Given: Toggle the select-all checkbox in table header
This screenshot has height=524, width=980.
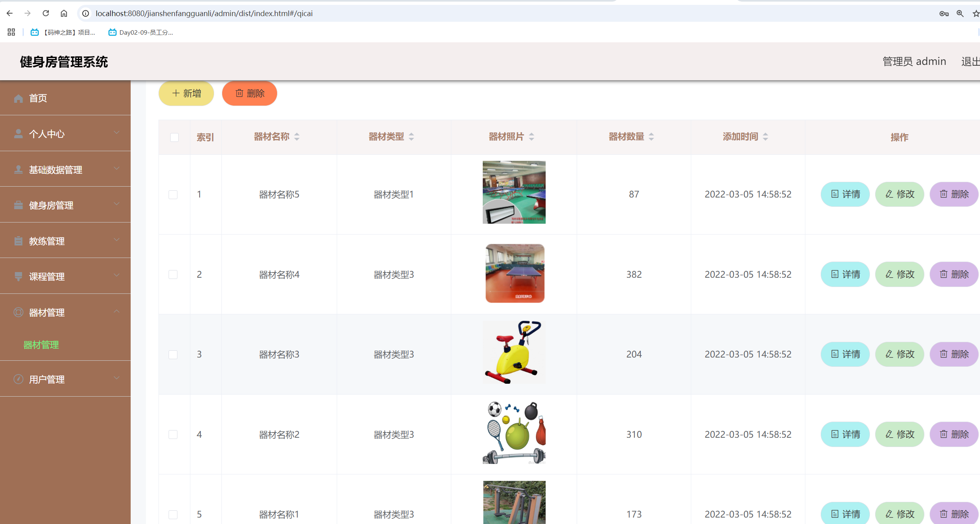Looking at the screenshot, I should click(174, 137).
